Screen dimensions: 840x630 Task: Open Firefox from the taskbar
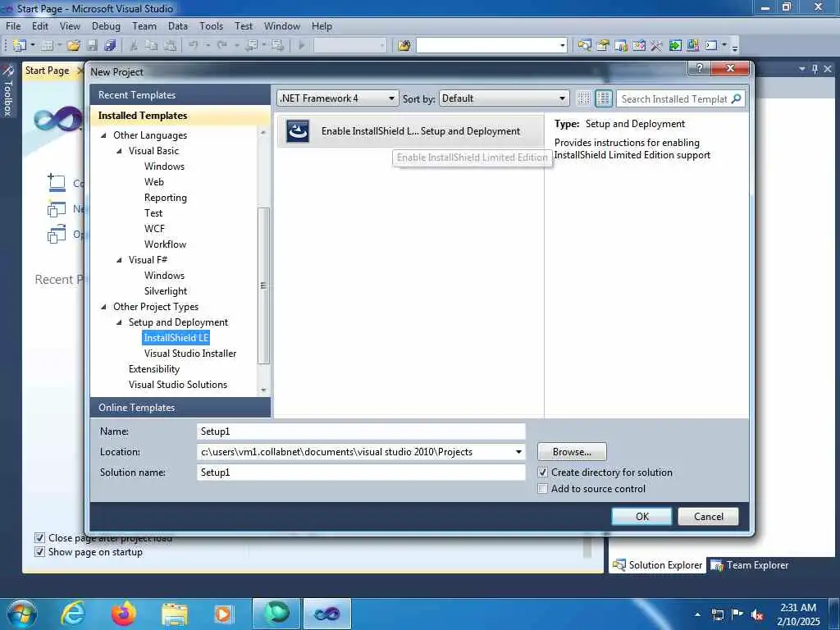coord(124,614)
